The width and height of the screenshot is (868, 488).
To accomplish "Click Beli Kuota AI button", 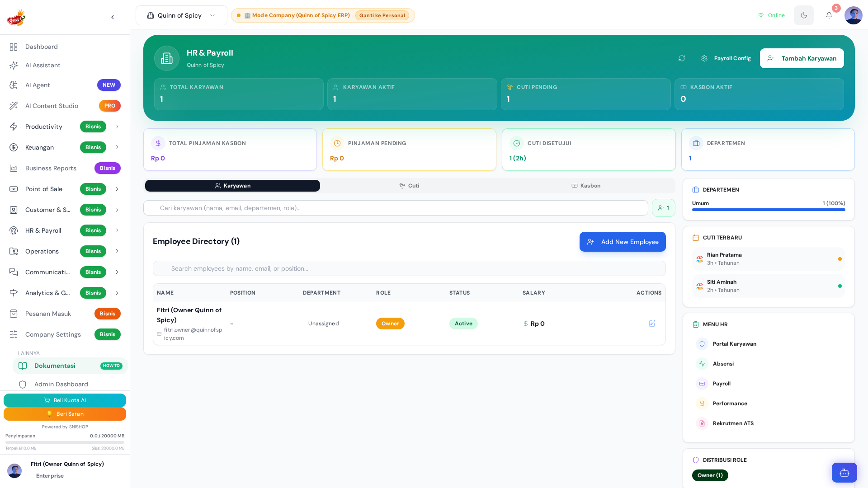I will 65,400.
